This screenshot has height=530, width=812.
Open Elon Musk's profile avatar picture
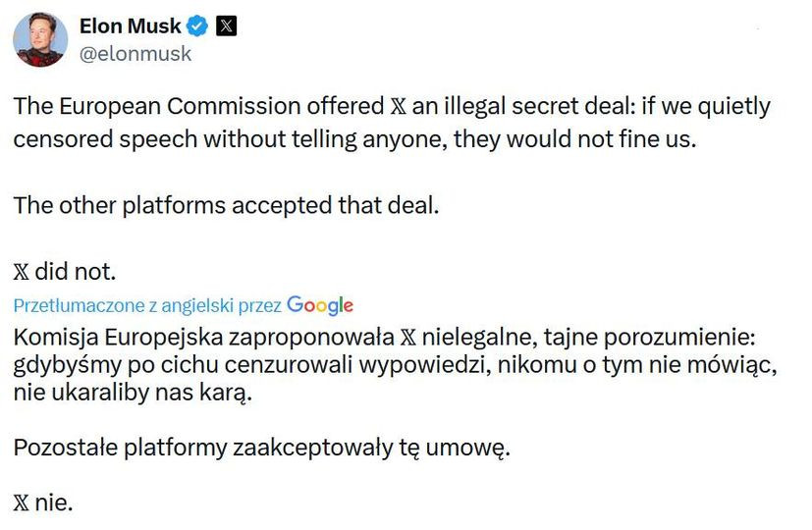coord(40,40)
